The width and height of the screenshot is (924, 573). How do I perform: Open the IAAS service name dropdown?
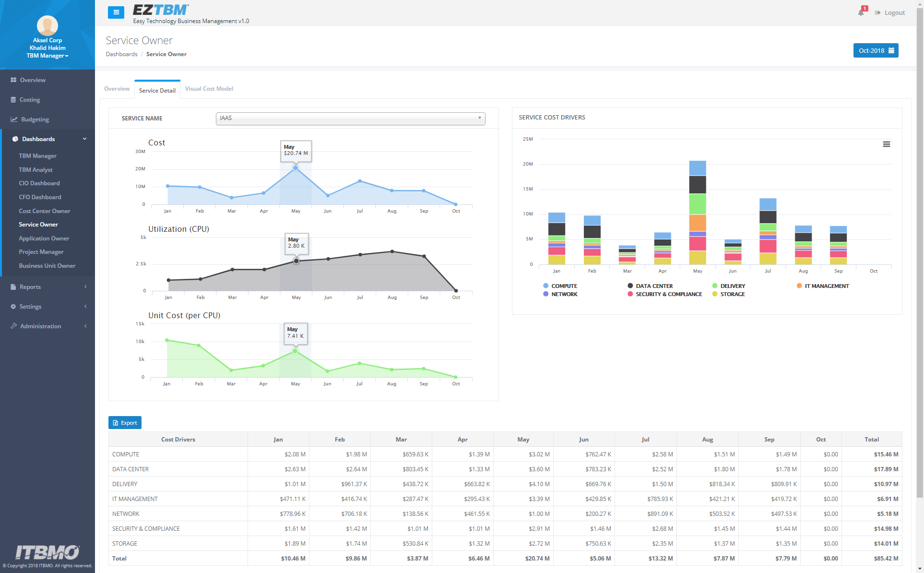coord(350,119)
